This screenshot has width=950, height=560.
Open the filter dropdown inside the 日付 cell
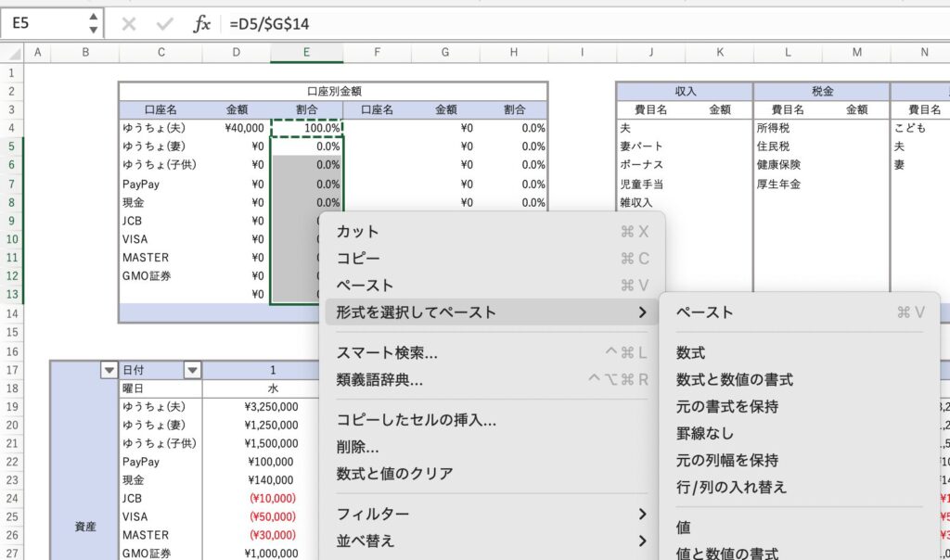click(x=192, y=370)
